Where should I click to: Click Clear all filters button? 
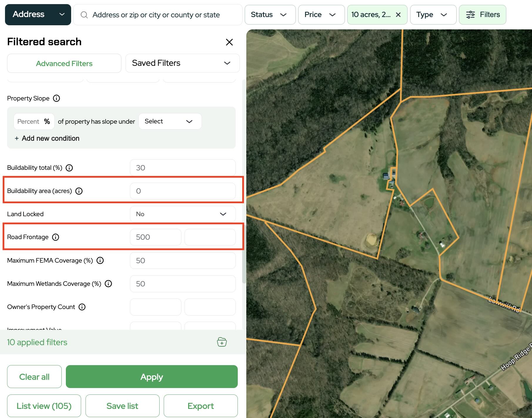click(x=34, y=377)
